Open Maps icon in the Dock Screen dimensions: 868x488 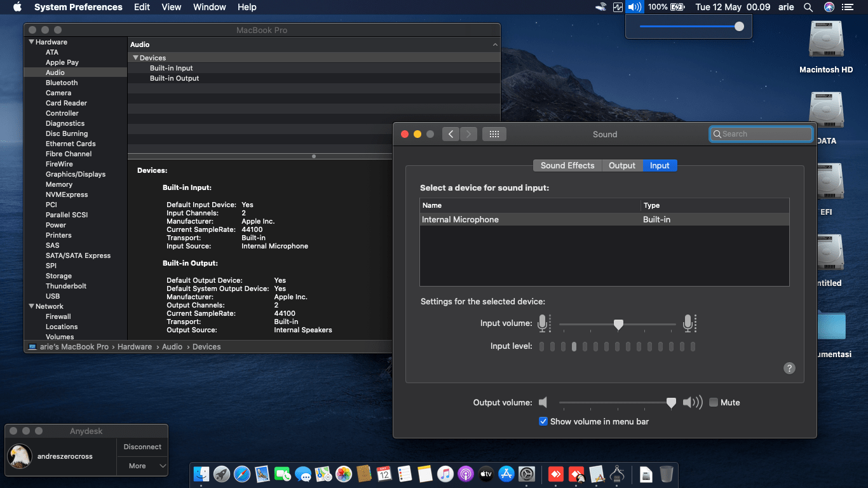click(323, 474)
